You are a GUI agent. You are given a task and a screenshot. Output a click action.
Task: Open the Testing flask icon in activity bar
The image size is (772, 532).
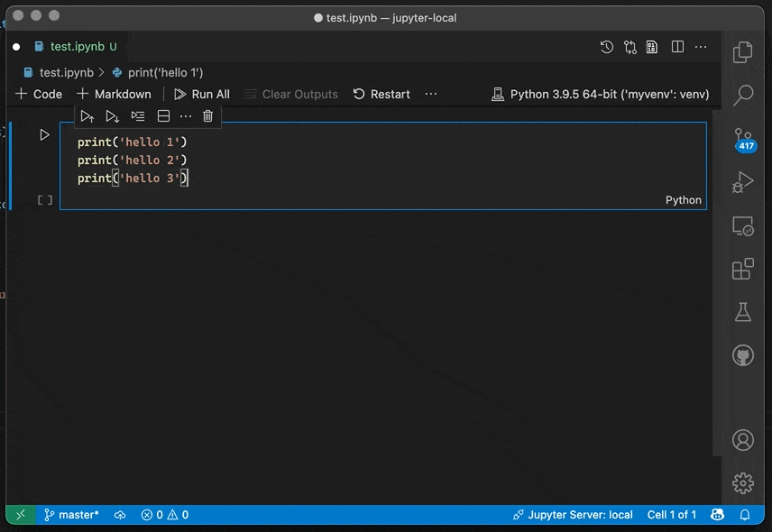click(743, 312)
